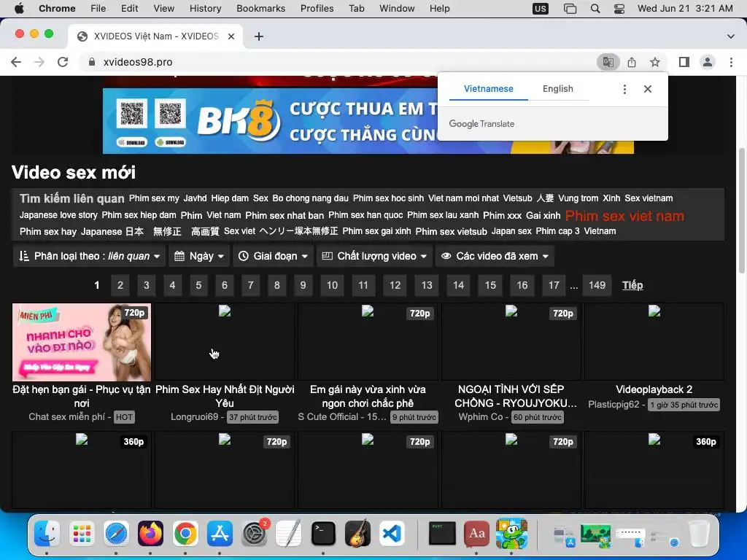Image resolution: width=747 pixels, height=560 pixels.
Task: Click the stacked-windows icon in the menu bar
Action: pos(570,9)
